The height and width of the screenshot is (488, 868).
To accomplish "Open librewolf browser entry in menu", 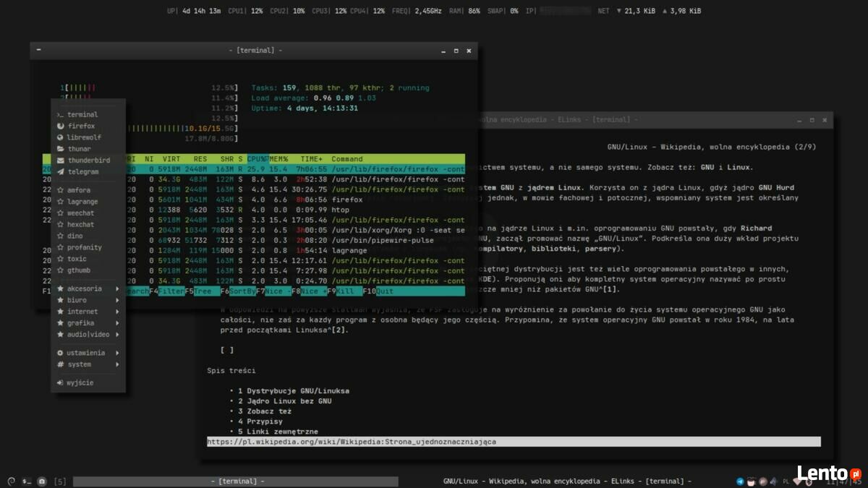I will coord(88,137).
